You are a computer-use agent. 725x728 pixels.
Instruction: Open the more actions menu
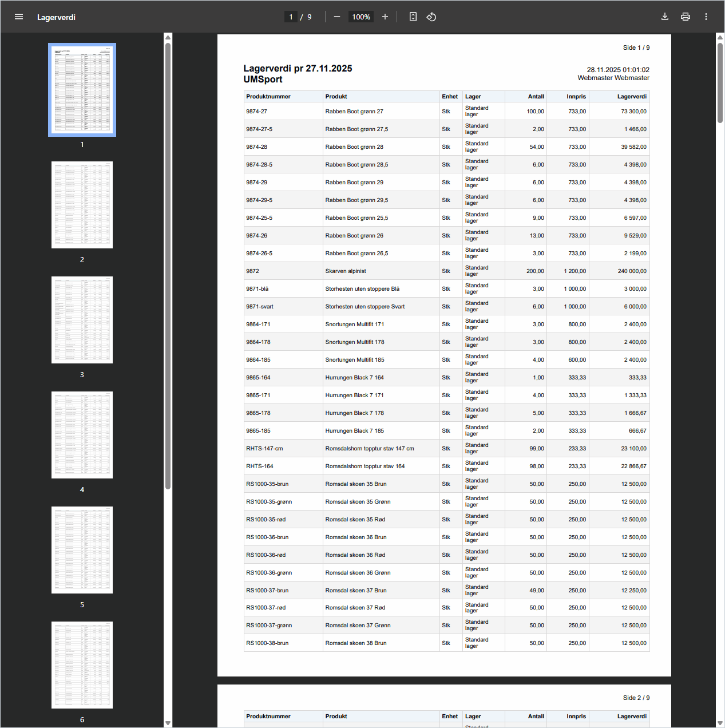click(x=706, y=17)
